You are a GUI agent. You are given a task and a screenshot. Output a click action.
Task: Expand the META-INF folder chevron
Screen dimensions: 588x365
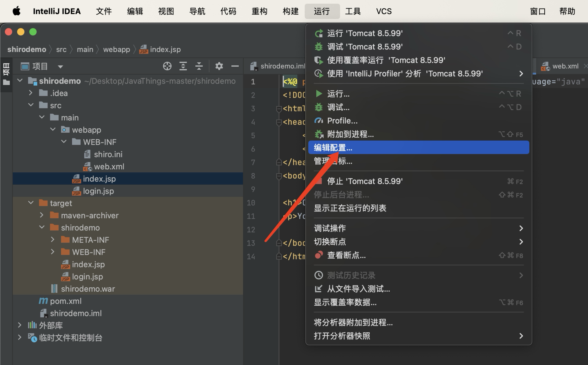(53, 239)
